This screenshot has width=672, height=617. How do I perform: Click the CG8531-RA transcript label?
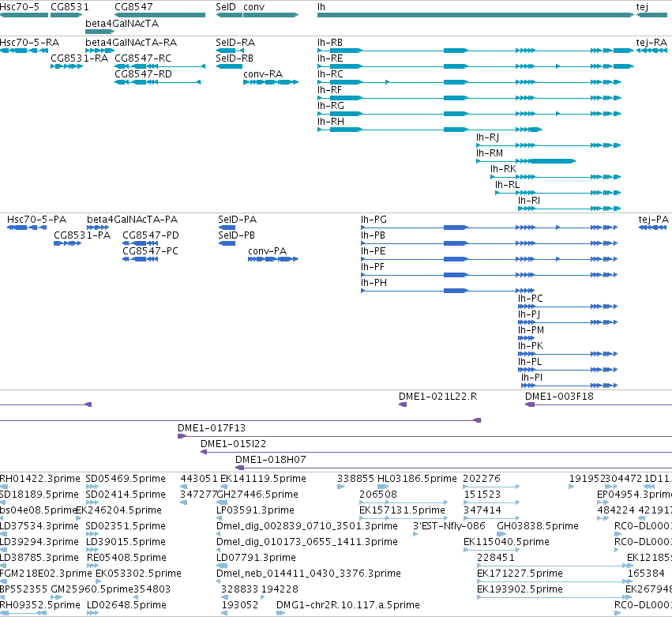point(79,58)
